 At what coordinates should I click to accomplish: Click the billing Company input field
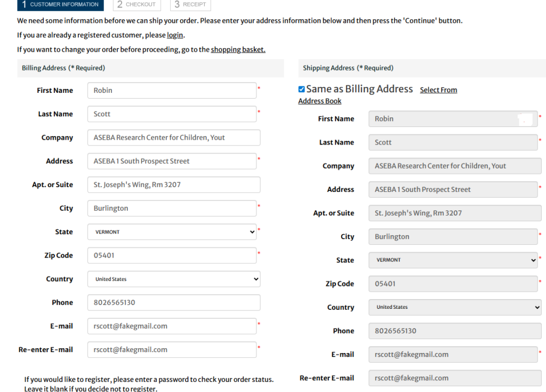pyautogui.click(x=173, y=138)
